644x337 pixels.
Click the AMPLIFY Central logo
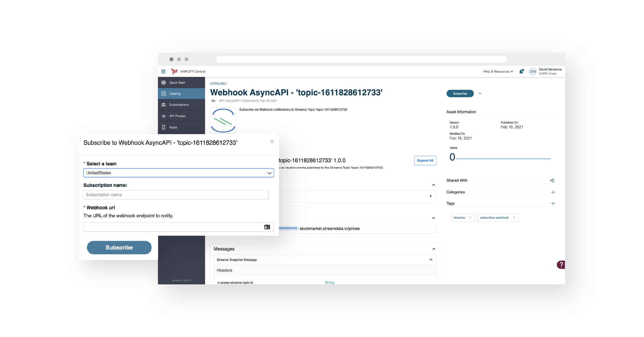click(x=174, y=71)
